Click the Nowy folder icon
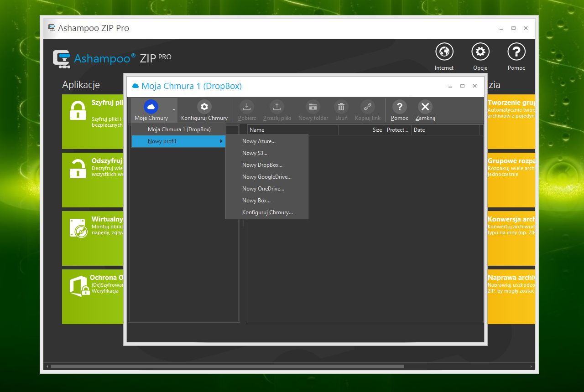 tap(313, 107)
